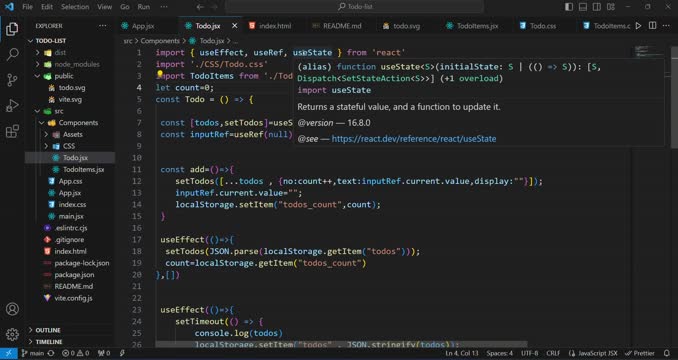
Task: Open the Edit menu
Action: coord(47,7)
